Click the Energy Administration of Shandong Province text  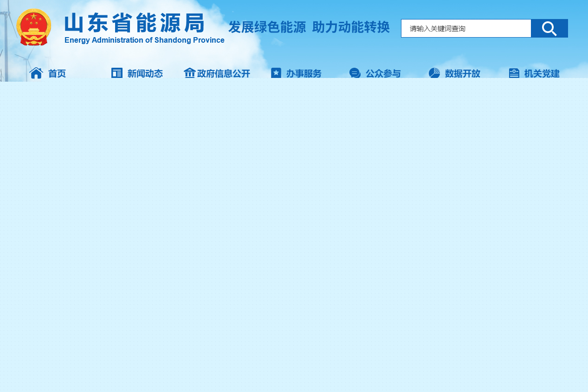pos(144,40)
